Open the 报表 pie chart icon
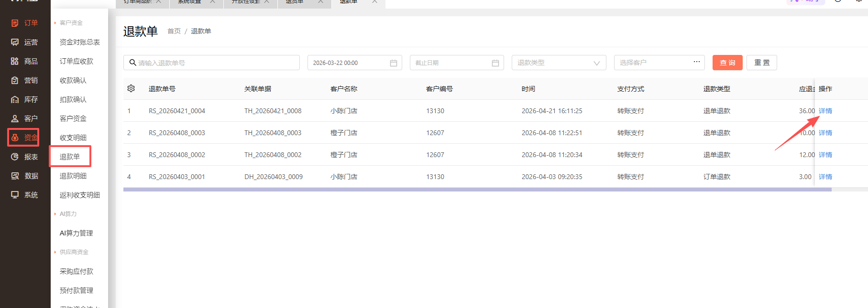868x308 pixels. click(15, 157)
